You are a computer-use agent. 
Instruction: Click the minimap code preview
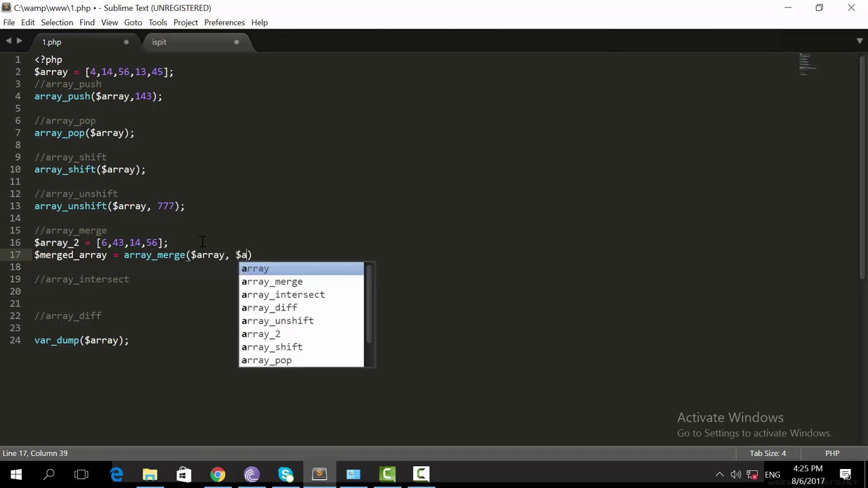coord(807,63)
